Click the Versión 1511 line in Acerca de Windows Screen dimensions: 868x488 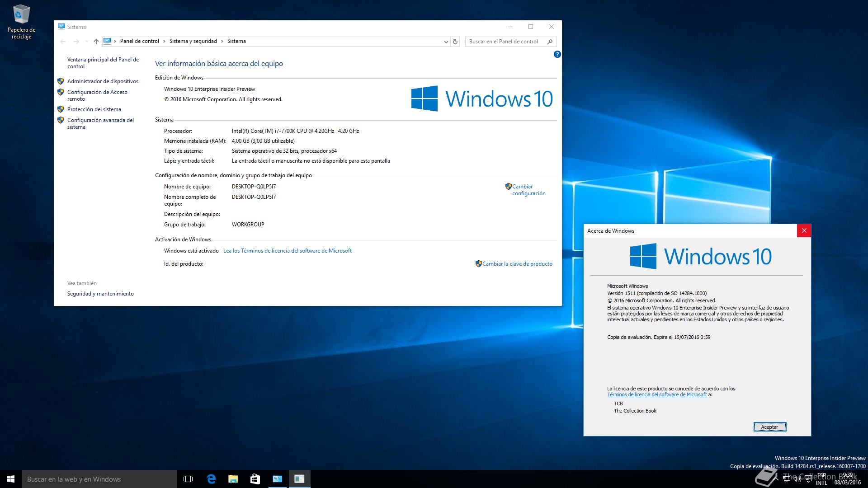(x=657, y=293)
